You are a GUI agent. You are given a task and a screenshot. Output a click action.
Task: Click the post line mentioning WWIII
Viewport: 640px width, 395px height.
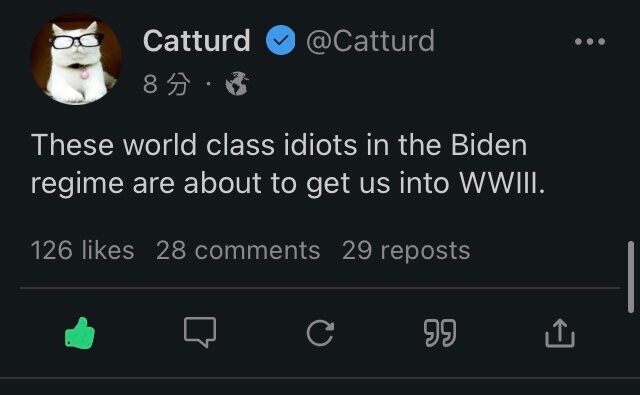pos(288,183)
